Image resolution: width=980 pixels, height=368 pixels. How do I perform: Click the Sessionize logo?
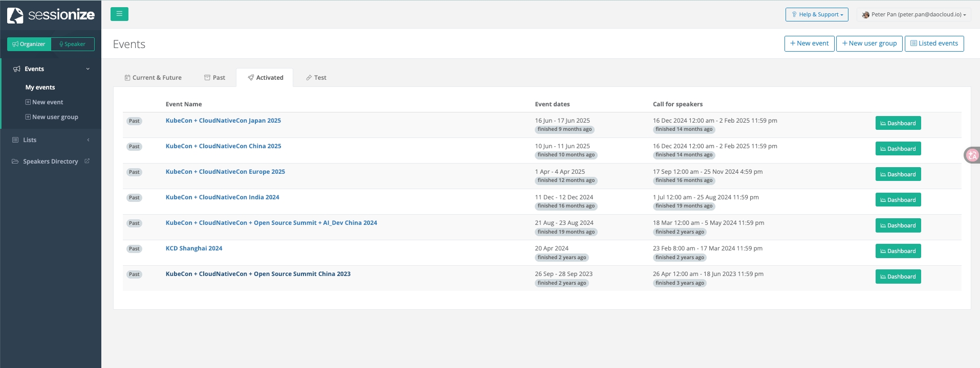tap(51, 15)
